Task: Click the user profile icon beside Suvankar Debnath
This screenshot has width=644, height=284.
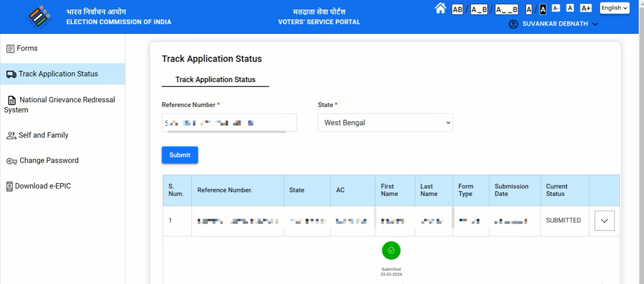Action: [513, 24]
